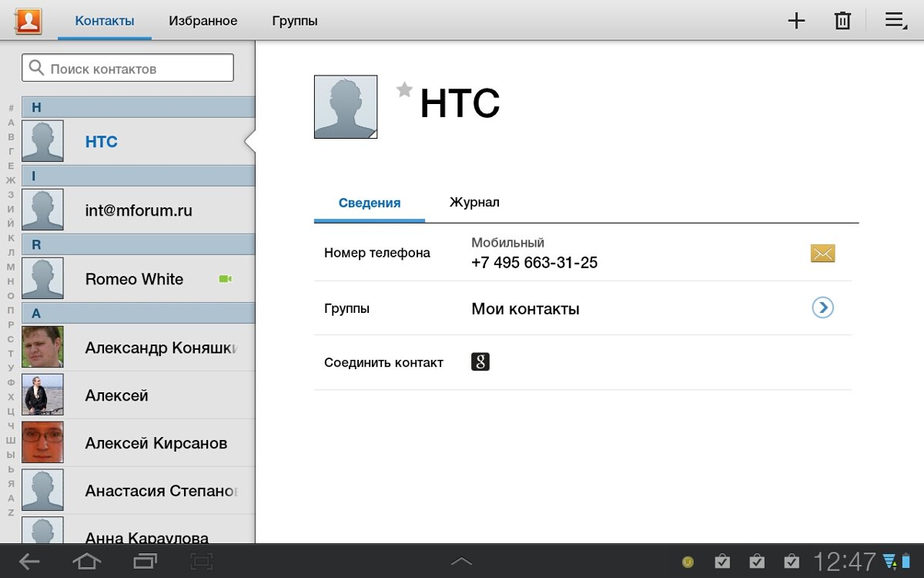The width and height of the screenshot is (924, 578).
Task: Tap the third shopping bag notification icon
Action: pyautogui.click(x=792, y=561)
